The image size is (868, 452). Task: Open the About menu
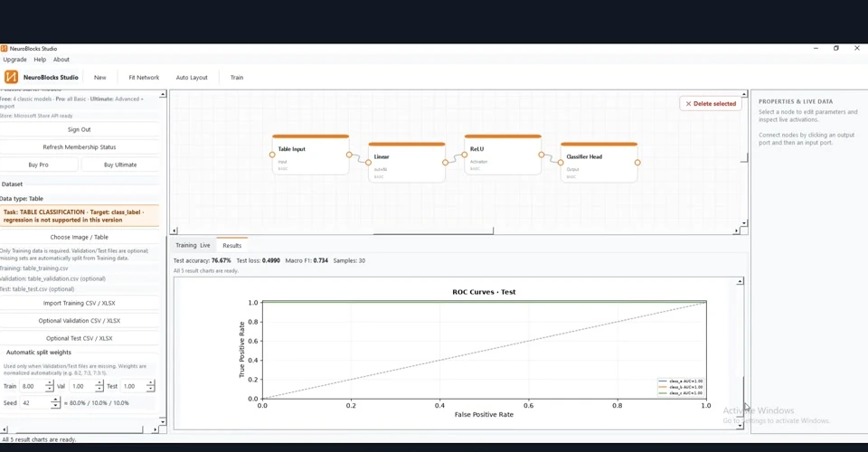61,59
